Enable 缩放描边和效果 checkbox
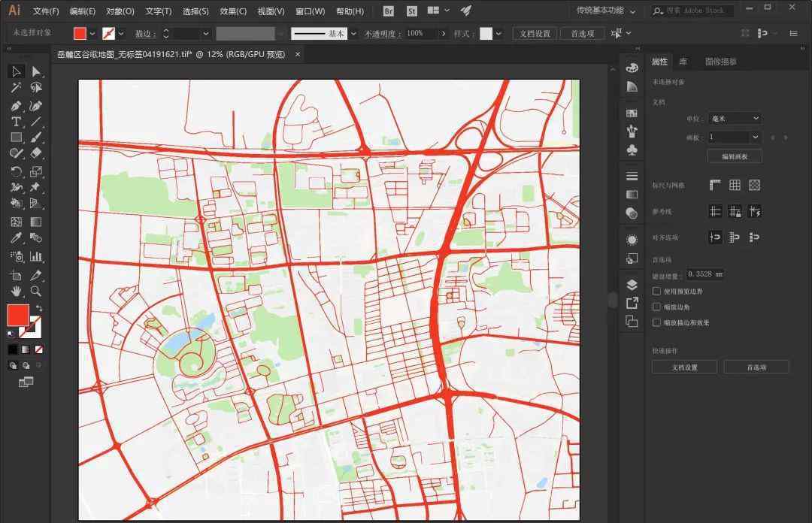 (x=656, y=322)
